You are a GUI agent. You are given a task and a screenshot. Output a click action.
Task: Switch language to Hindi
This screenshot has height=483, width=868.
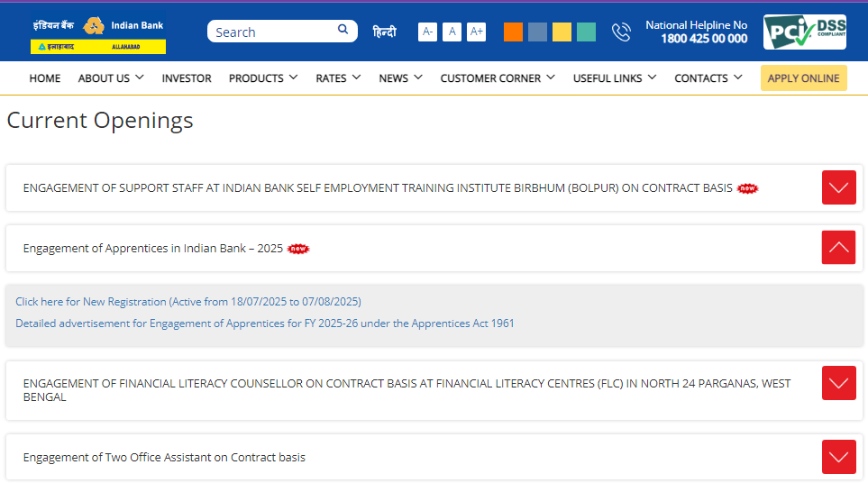point(384,32)
